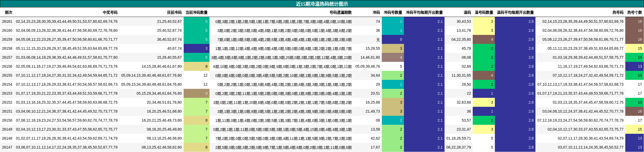Select period cell 26148

tap(7, 138)
